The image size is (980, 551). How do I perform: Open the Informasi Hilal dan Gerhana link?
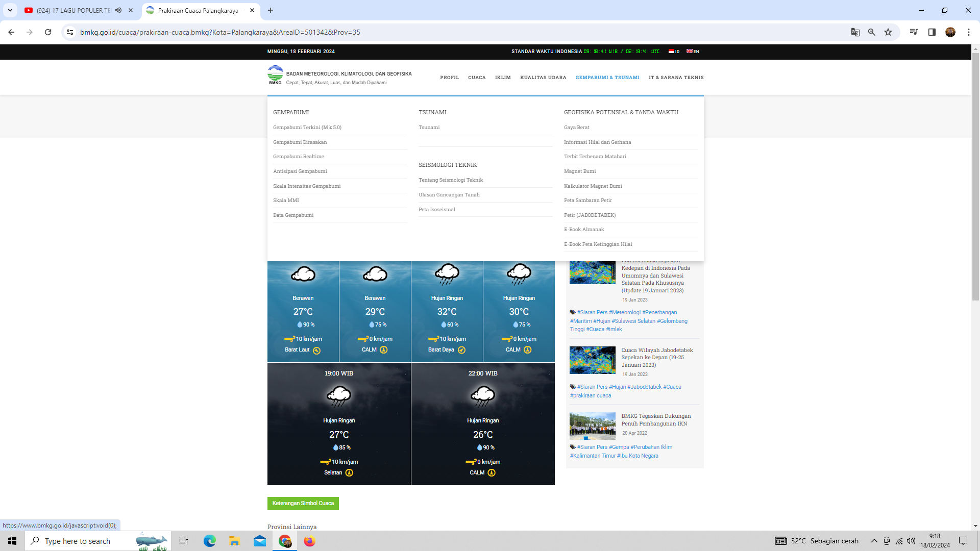[597, 142]
